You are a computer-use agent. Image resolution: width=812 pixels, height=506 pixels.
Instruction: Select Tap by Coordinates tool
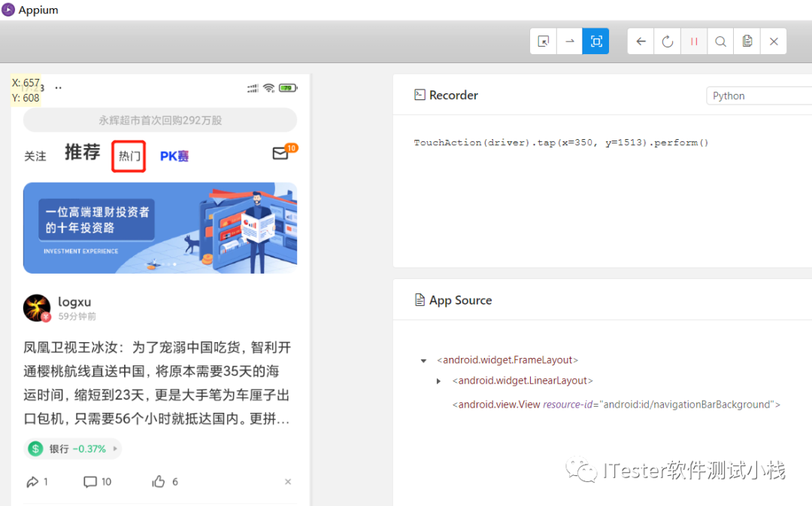(596, 41)
